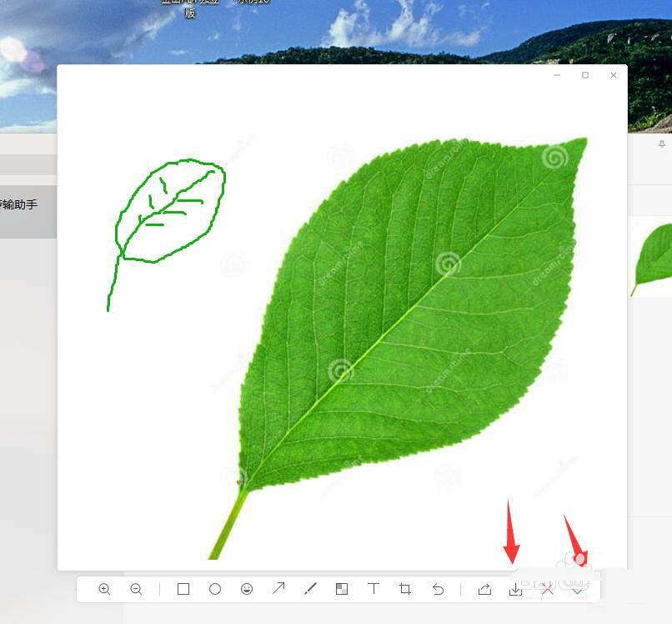Maximize the image editor window
The height and width of the screenshot is (624, 672).
click(x=585, y=75)
